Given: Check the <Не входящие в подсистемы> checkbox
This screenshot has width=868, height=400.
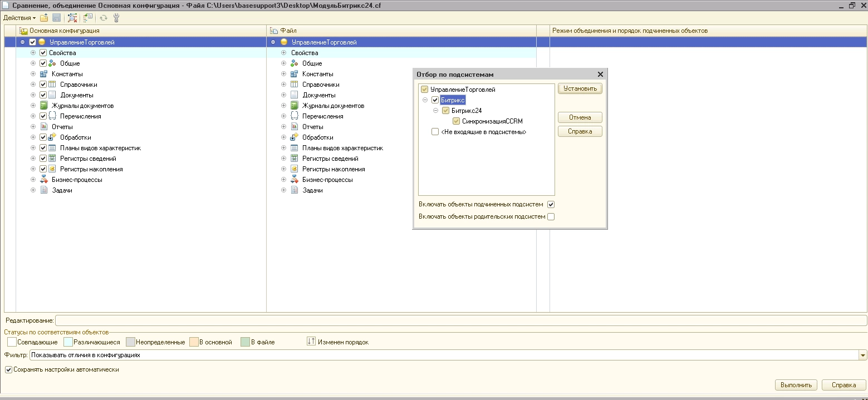Looking at the screenshot, I should (x=435, y=132).
